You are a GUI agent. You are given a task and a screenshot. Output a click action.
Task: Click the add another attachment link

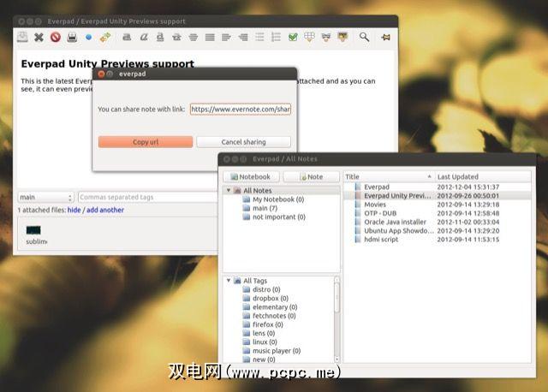(x=105, y=210)
